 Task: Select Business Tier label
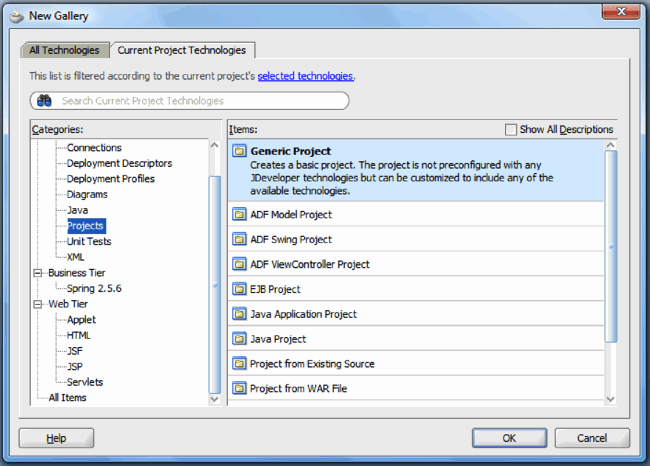[x=77, y=273]
